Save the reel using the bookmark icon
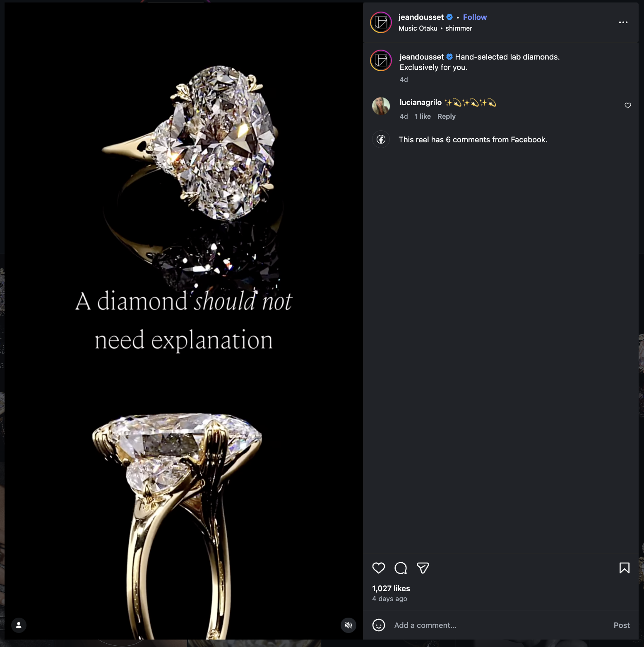 [625, 568]
